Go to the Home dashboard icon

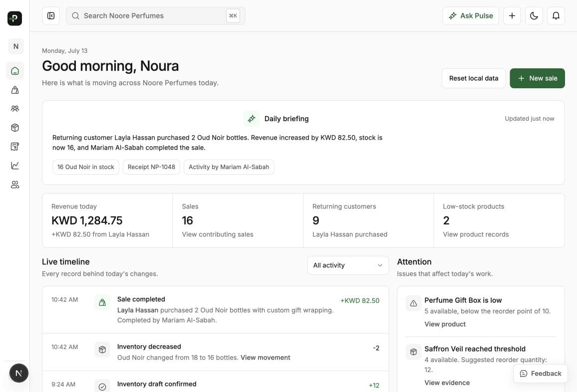click(15, 71)
